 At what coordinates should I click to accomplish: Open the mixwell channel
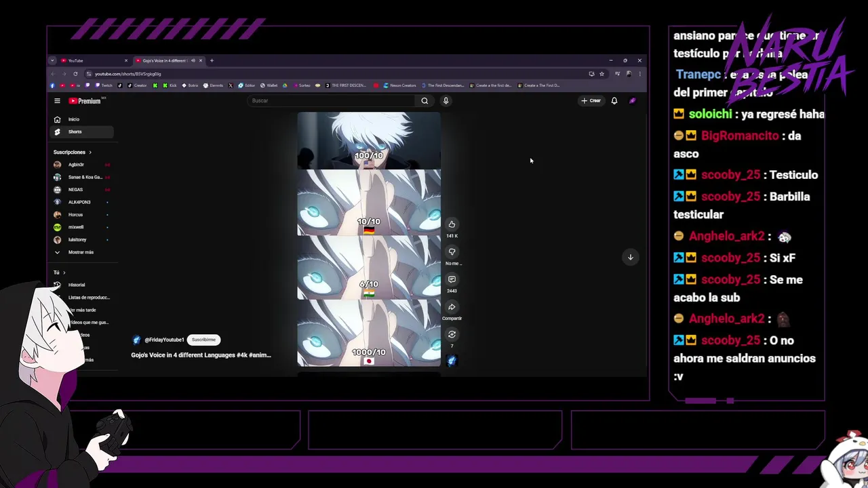point(82,227)
